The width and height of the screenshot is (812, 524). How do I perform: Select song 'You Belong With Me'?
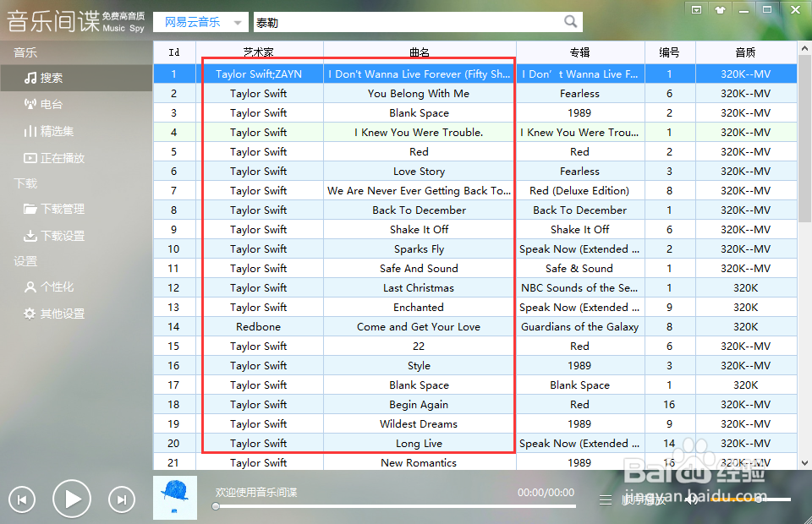tap(419, 94)
